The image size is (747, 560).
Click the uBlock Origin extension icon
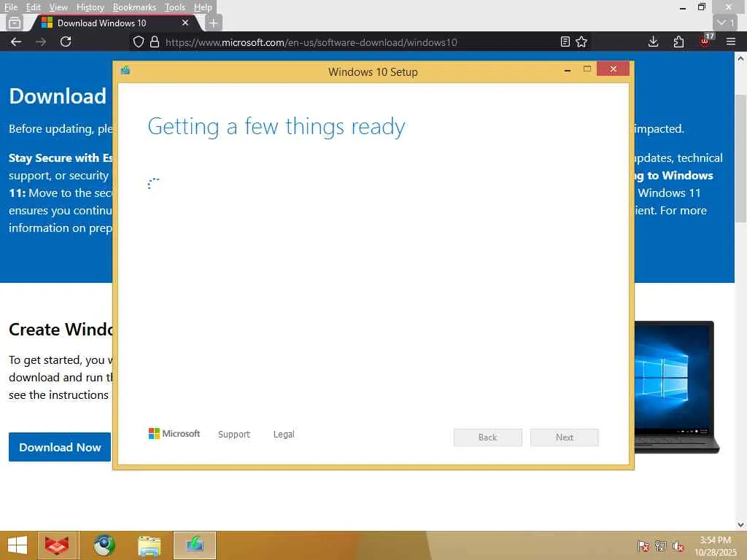tap(705, 42)
